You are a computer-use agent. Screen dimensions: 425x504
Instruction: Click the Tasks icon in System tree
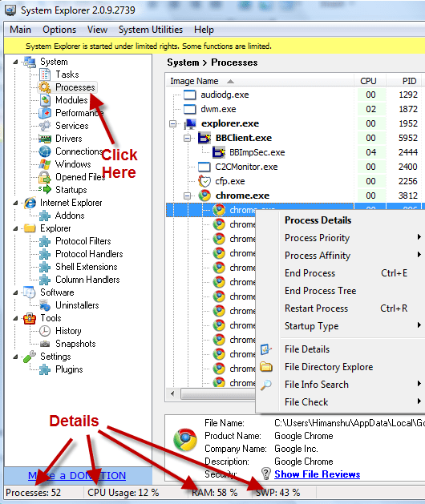[x=45, y=75]
